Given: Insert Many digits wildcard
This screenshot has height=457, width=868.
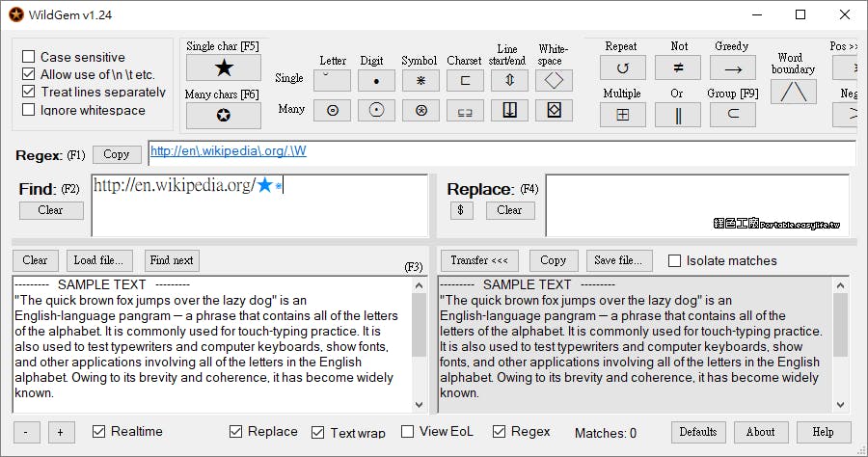Looking at the screenshot, I should point(376,111).
